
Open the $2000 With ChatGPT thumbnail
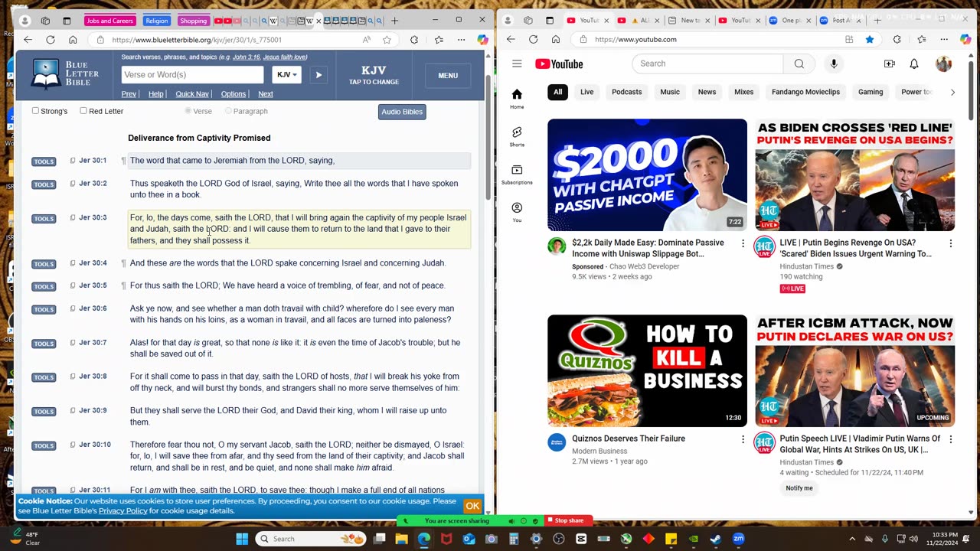pyautogui.click(x=647, y=174)
